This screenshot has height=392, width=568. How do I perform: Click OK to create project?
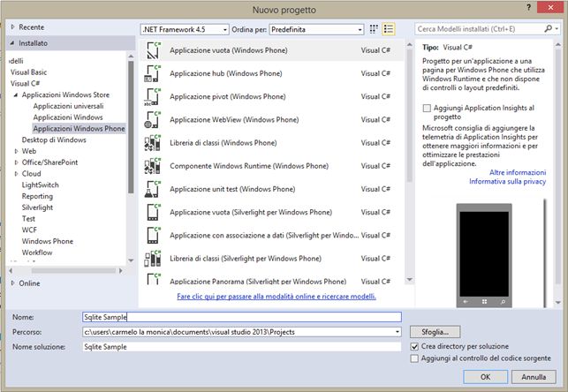pyautogui.click(x=486, y=377)
